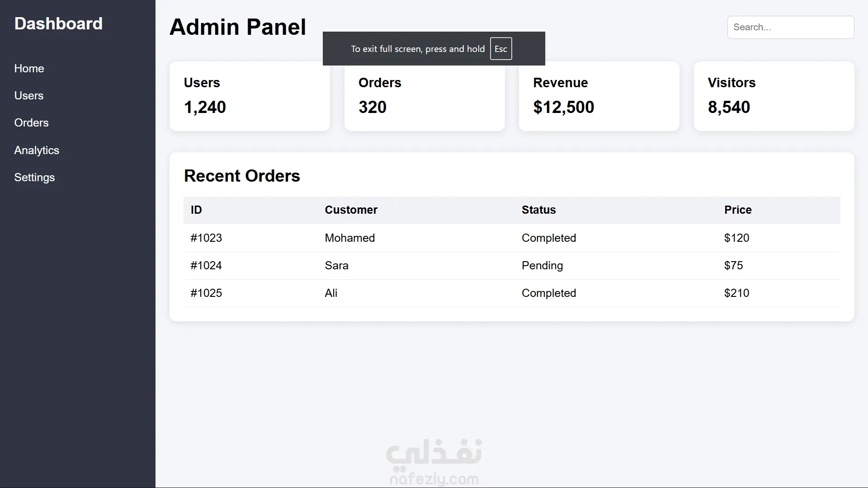Open the Home link in sidebar

pyautogui.click(x=29, y=69)
